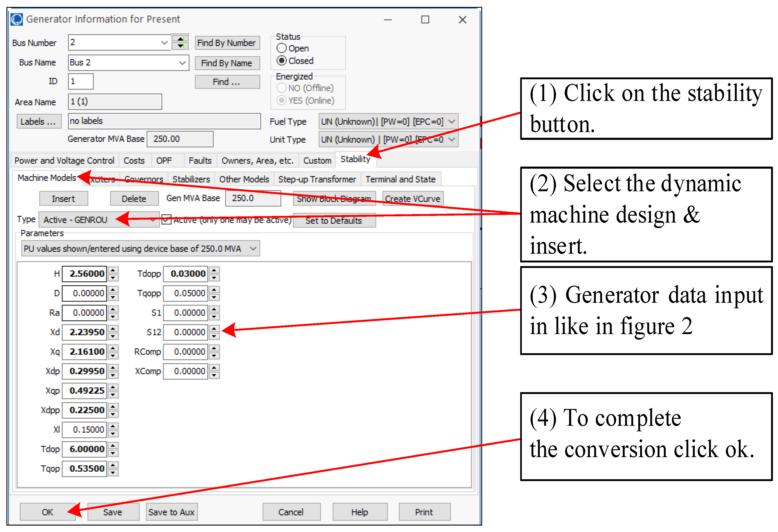Expand the PU values base dropdown
The height and width of the screenshot is (532, 778).
[x=253, y=249]
